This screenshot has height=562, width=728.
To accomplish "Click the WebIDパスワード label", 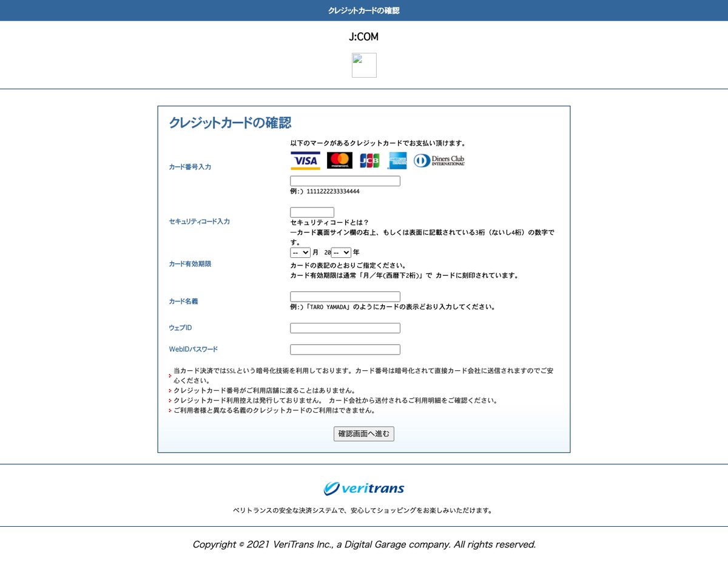I will pos(193,350).
